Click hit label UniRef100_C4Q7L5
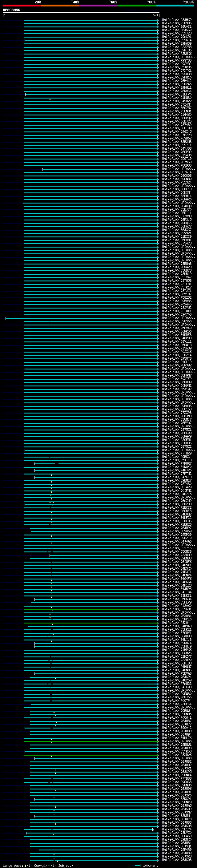Viewport: 197px width, 868px height. click(x=176, y=494)
